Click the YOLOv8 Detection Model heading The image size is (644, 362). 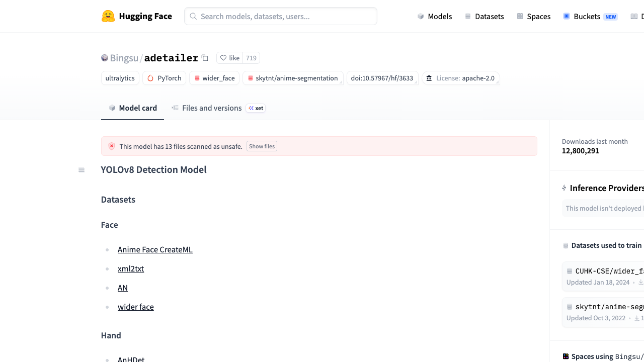(x=154, y=169)
